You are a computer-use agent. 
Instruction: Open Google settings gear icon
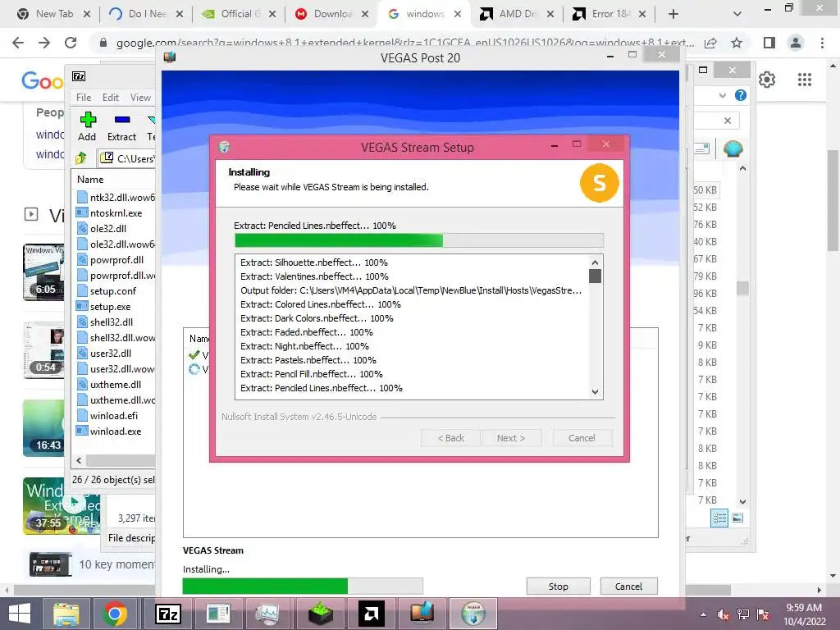coord(767,80)
